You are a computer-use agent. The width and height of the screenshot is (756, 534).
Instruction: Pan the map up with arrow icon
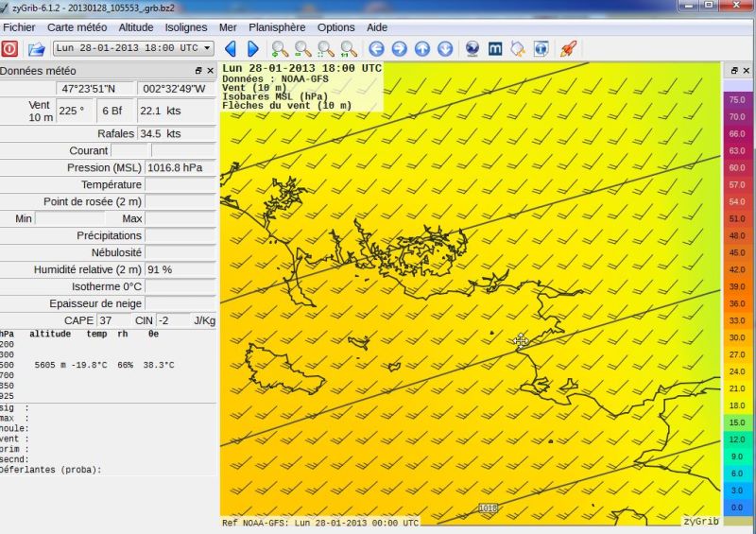click(x=422, y=48)
